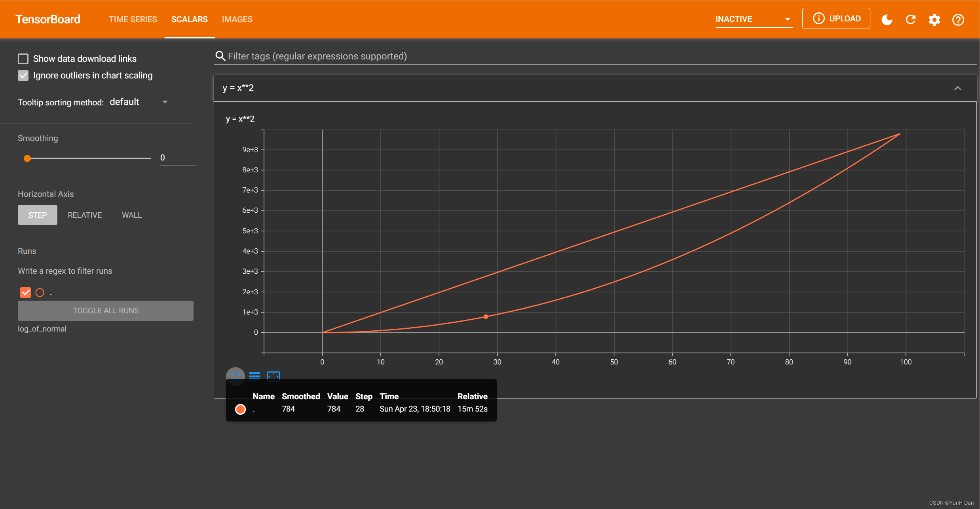Expand chart to full size icon

pos(236,376)
